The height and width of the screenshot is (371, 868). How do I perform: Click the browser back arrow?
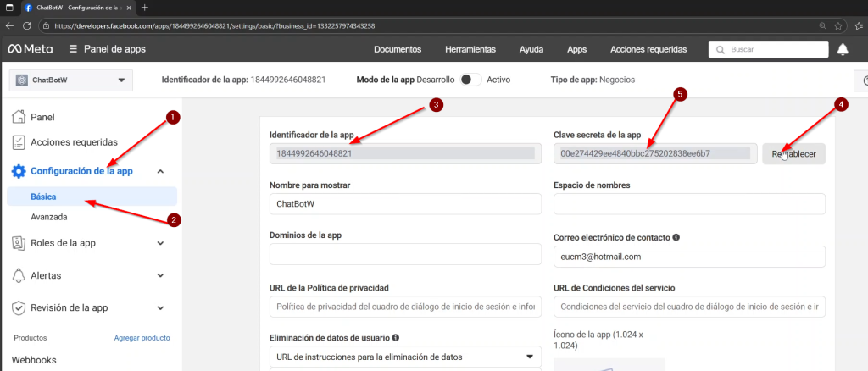[9, 26]
